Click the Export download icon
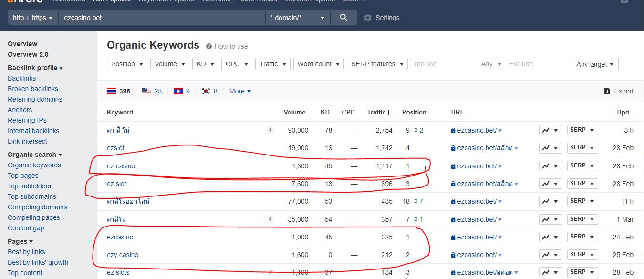644x279 pixels. (607, 91)
